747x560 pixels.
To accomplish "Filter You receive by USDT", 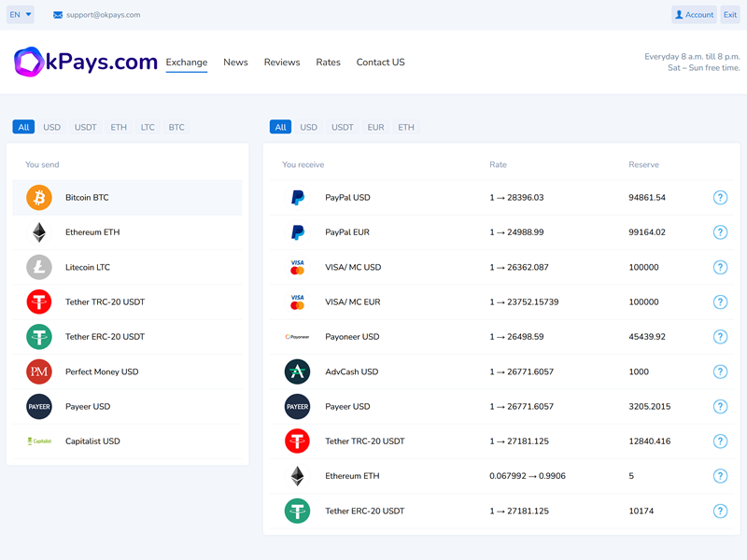I will [343, 127].
